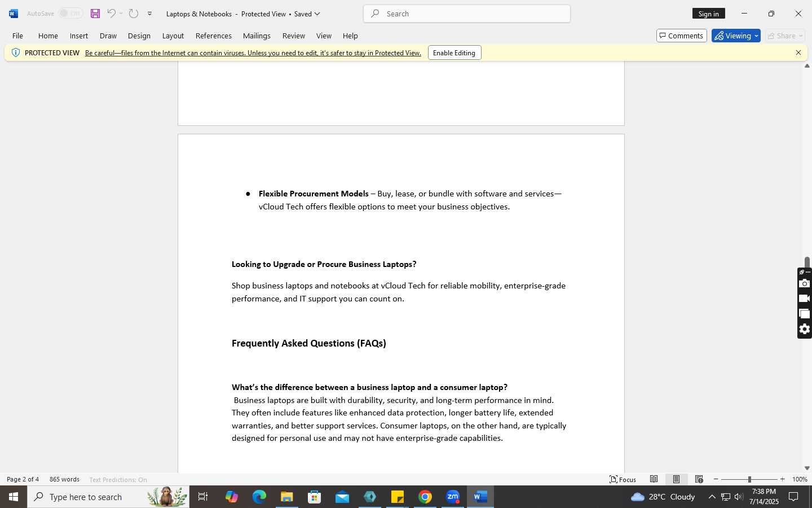Click the Copilot icon in taskbar
Screen dimensions: 812x508
[x=232, y=497]
